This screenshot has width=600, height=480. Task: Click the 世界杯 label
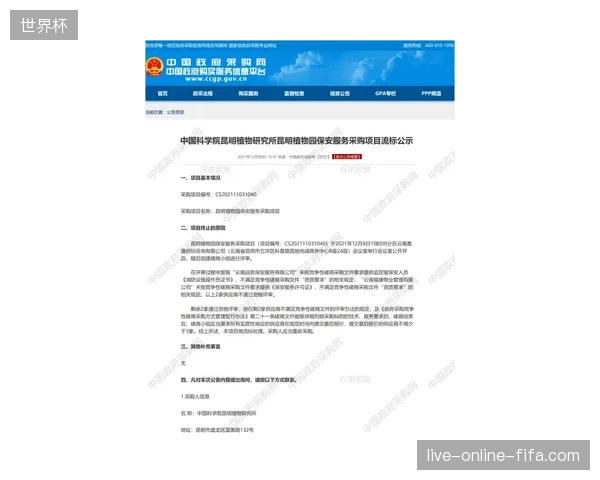click(x=44, y=25)
